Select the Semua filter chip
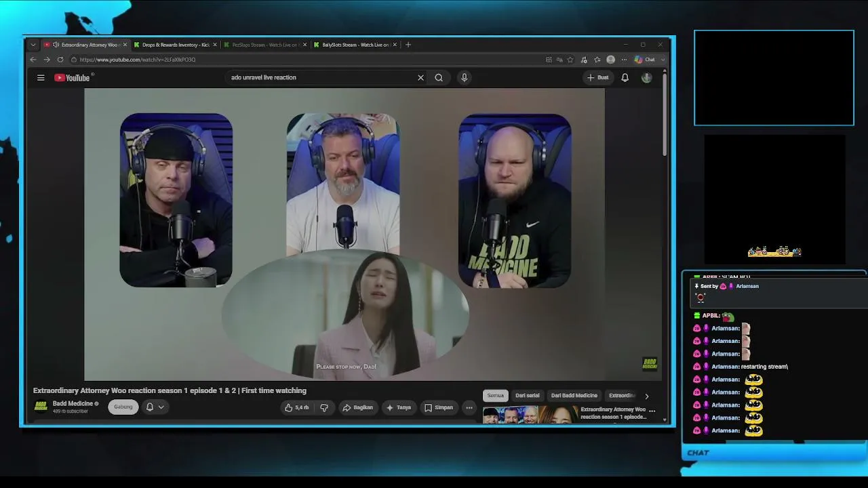Image resolution: width=868 pixels, height=488 pixels. pyautogui.click(x=496, y=396)
